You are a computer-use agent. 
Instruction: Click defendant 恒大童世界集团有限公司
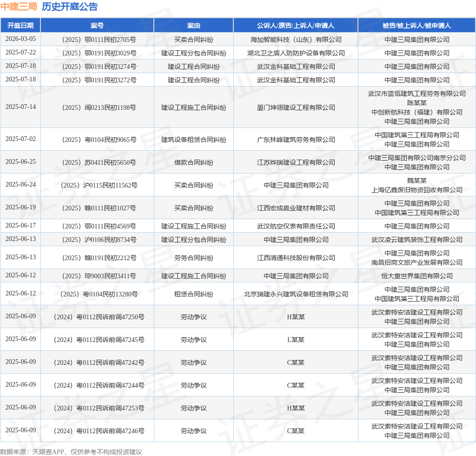click(x=417, y=276)
